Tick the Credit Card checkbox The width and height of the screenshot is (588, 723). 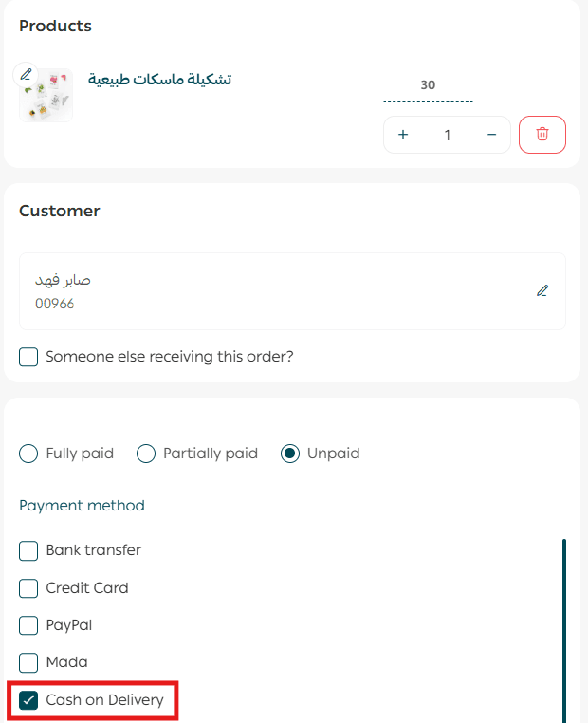tap(29, 588)
